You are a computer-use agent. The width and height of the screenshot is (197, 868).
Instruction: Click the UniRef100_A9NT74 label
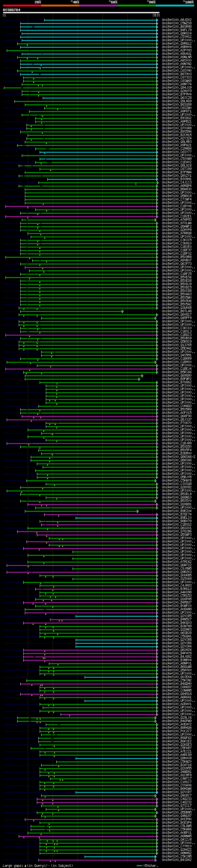tap(177, 84)
